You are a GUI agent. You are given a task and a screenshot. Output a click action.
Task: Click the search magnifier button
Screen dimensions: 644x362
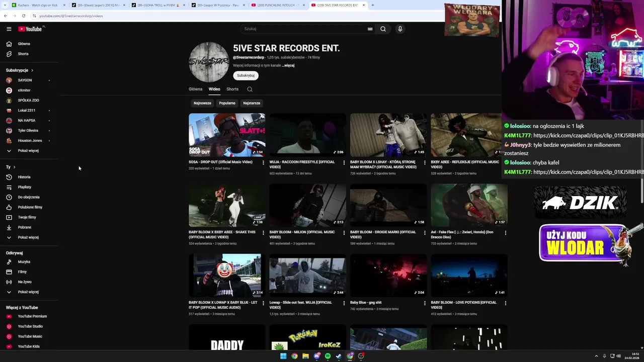point(383,29)
